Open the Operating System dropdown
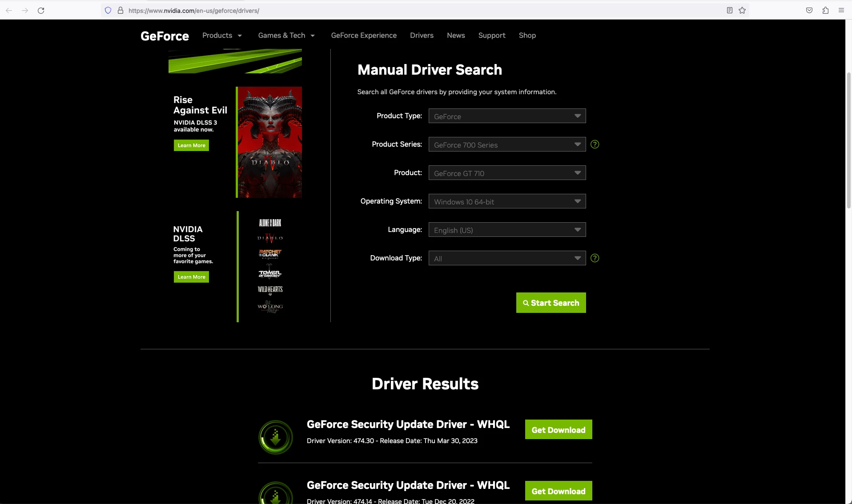 [x=507, y=201]
